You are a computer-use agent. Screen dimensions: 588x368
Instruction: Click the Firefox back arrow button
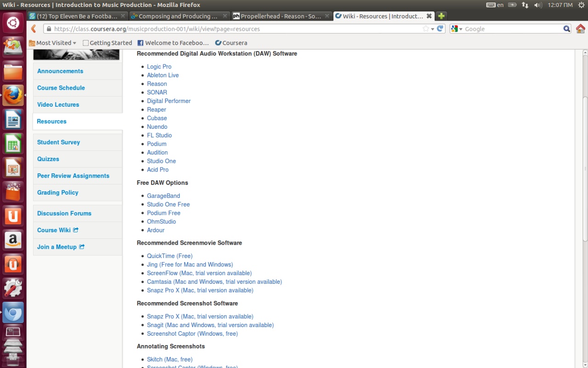[x=34, y=29]
